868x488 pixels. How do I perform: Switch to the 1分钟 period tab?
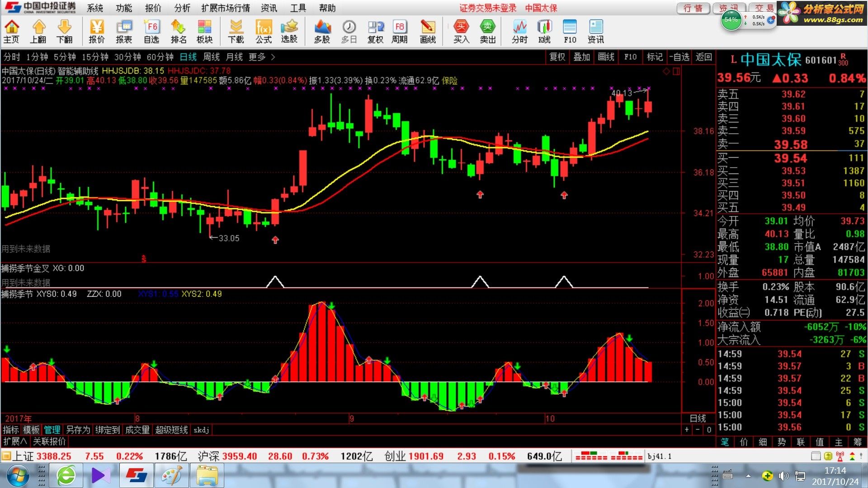(37, 57)
